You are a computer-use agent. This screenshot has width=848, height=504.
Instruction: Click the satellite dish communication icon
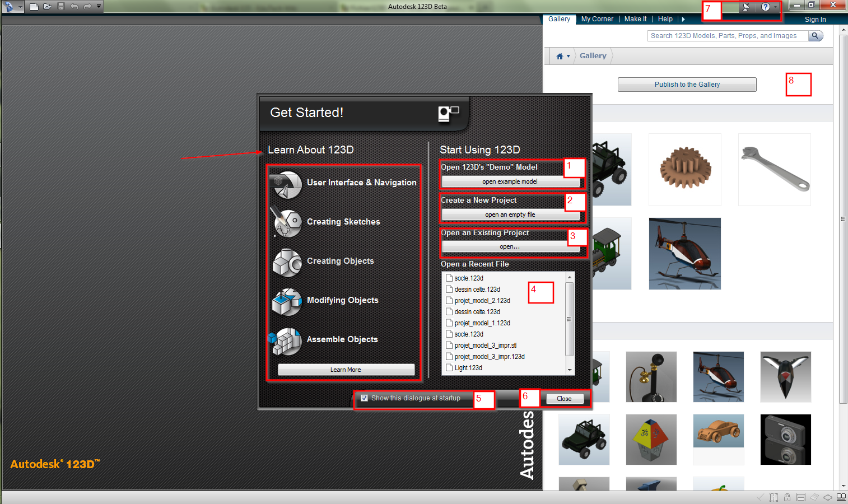[746, 7]
